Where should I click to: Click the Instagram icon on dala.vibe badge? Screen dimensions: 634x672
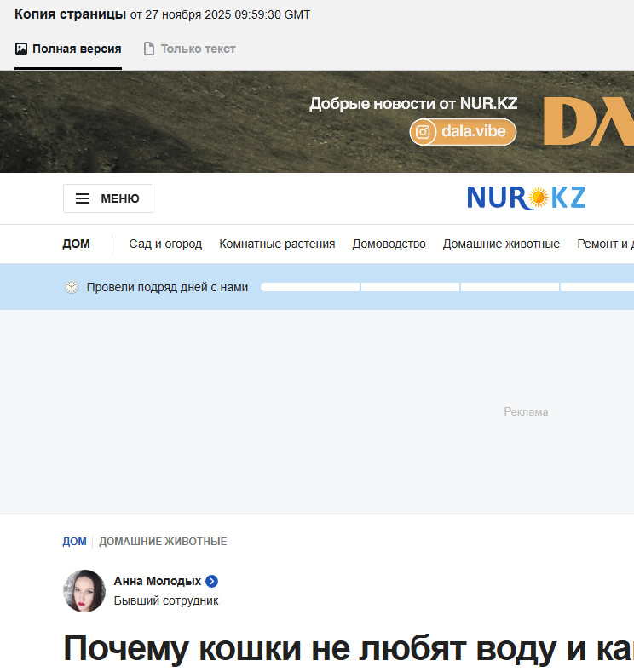(423, 132)
